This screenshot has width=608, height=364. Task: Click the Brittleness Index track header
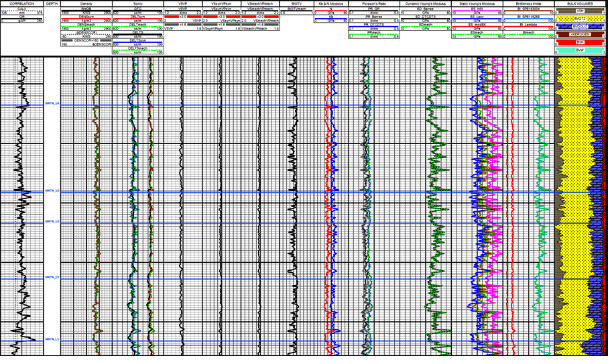pyautogui.click(x=530, y=3)
